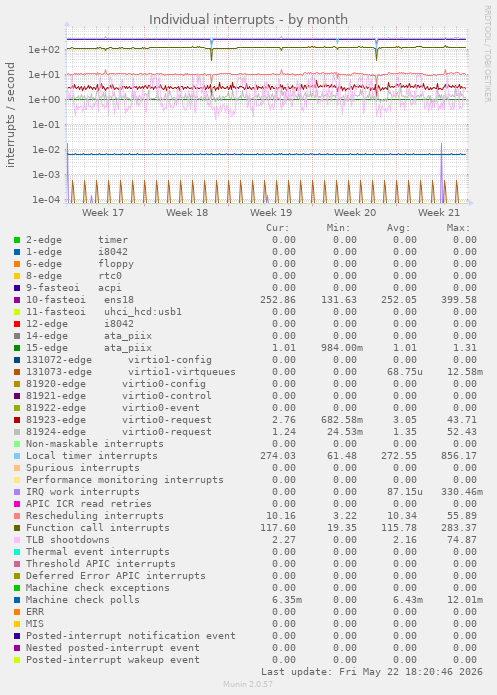Image resolution: width=497 pixels, height=695 pixels.
Task: Click the Rescheduling interrupts color swatch
Action: point(17,516)
